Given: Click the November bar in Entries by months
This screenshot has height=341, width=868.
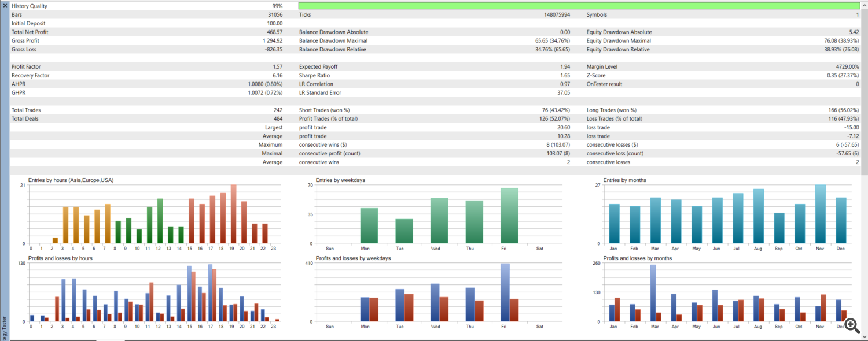Looking at the screenshot, I should (820, 214).
